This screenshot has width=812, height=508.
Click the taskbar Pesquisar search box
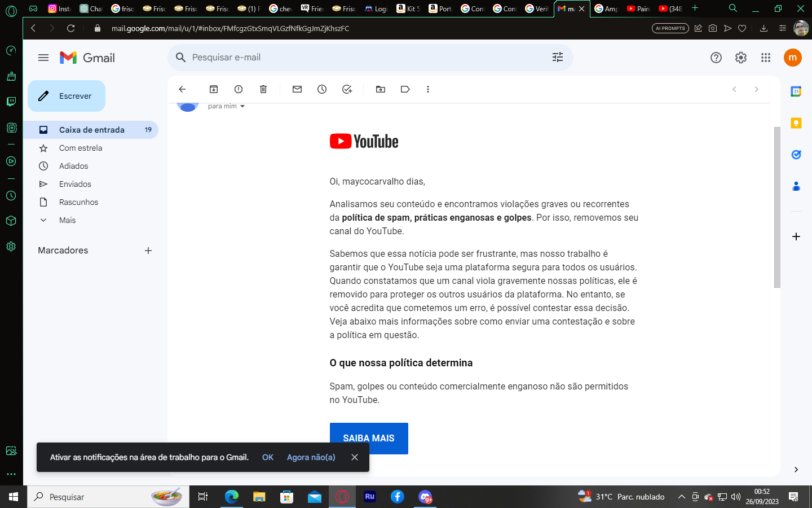108,497
